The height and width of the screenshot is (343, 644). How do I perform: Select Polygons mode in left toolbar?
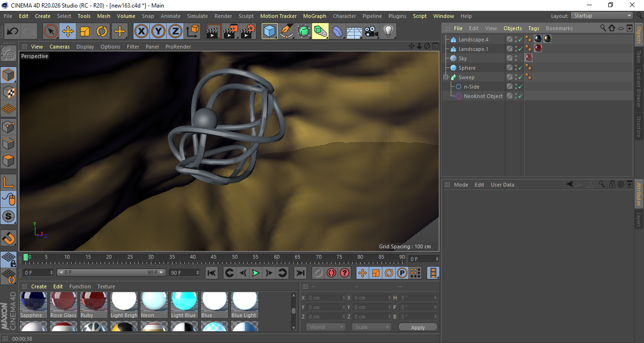coord(8,161)
